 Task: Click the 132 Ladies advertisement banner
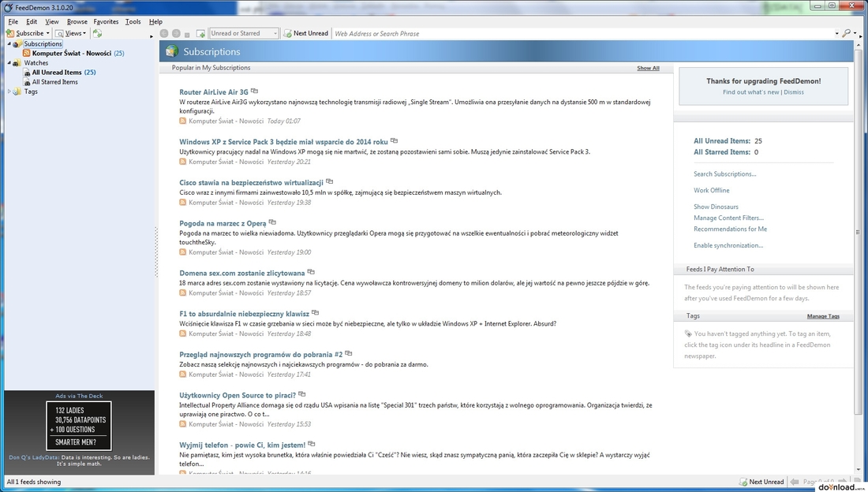[79, 426]
